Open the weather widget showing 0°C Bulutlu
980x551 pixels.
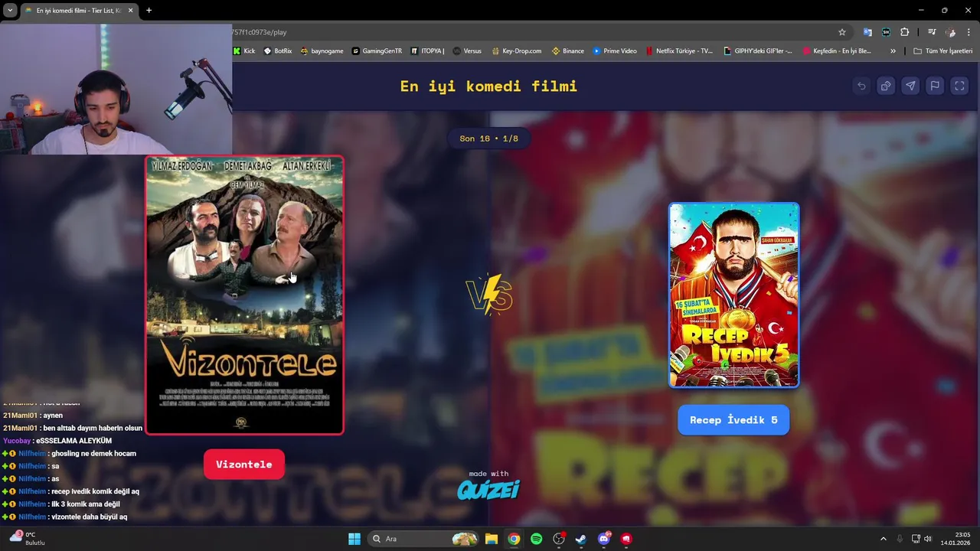pyautogui.click(x=28, y=539)
